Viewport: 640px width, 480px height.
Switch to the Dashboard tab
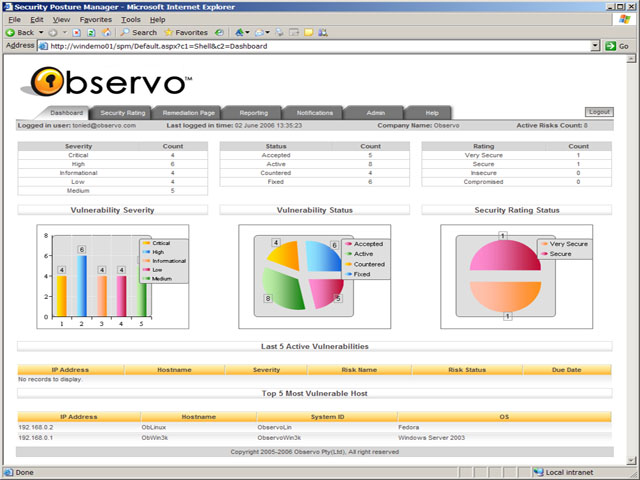point(67,113)
